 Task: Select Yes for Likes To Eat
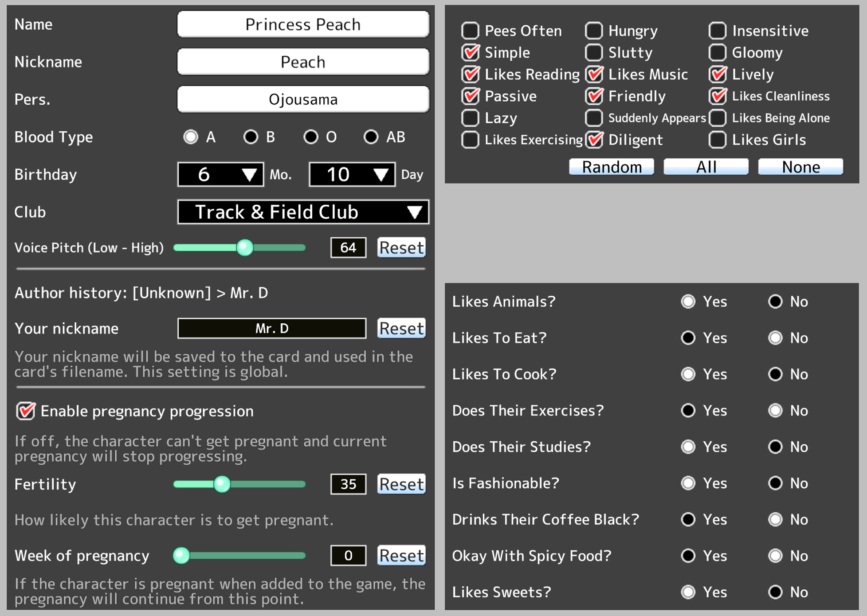pyautogui.click(x=688, y=338)
